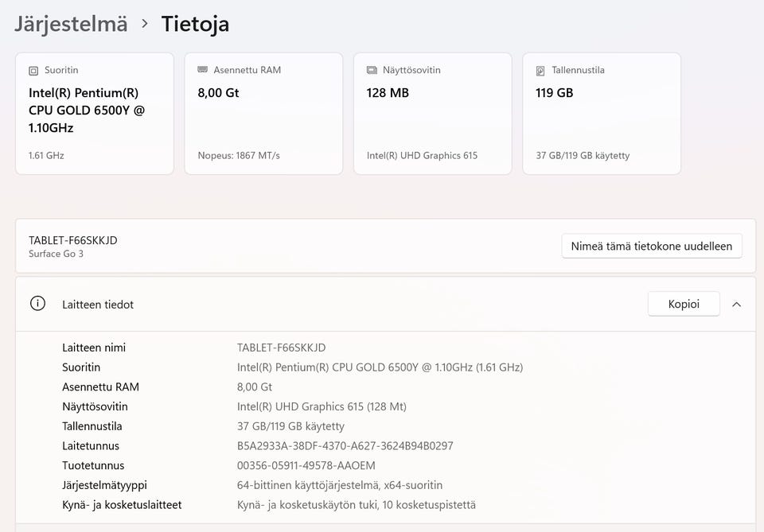This screenshot has width=764, height=532.
Task: Click the breadcrumb arrow separator
Action: [x=145, y=23]
